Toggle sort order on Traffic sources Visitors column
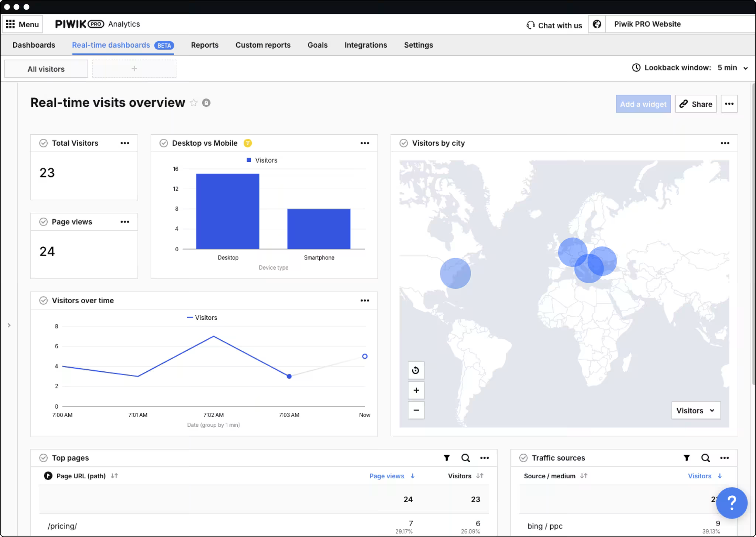This screenshot has height=537, width=756. click(720, 476)
